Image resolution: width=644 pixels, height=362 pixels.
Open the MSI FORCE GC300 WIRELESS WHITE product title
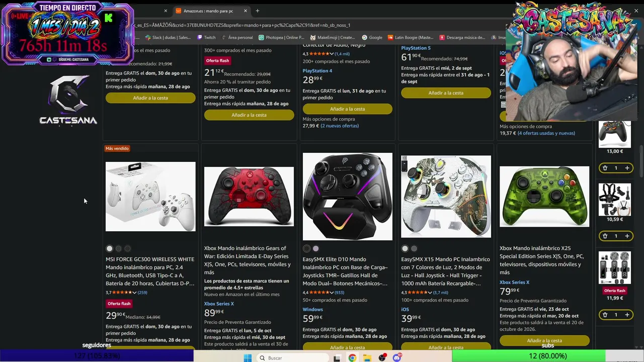[x=150, y=271]
